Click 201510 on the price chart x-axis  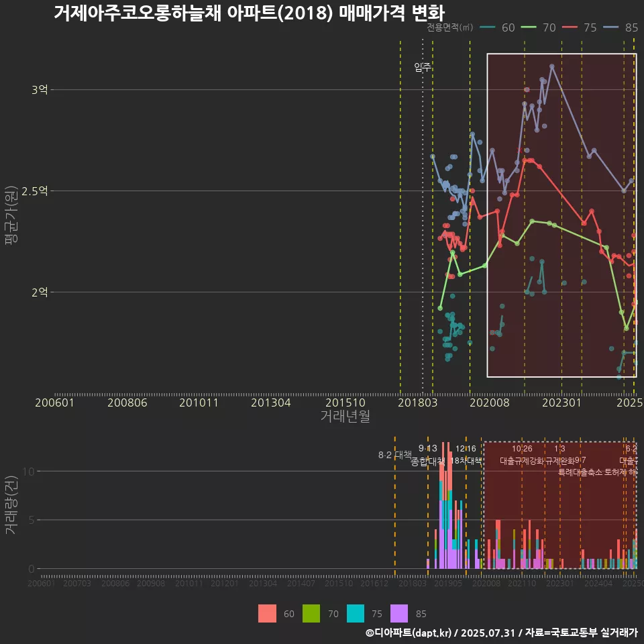coord(345,402)
